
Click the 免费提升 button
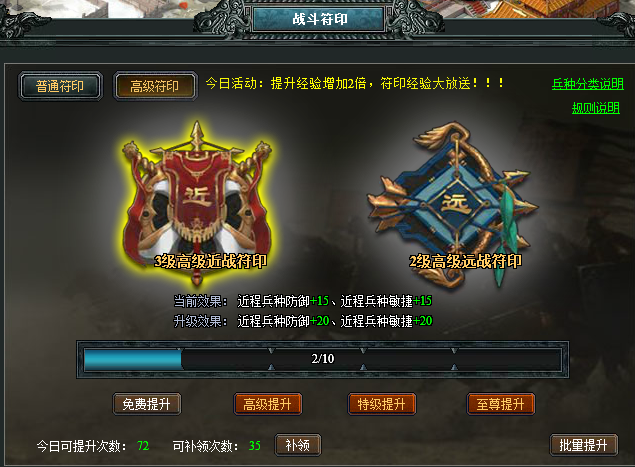(147, 404)
